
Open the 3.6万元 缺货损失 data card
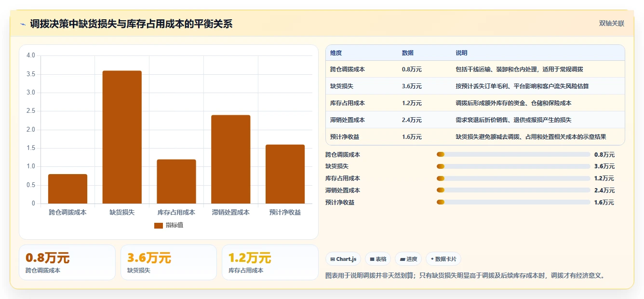pos(169,262)
